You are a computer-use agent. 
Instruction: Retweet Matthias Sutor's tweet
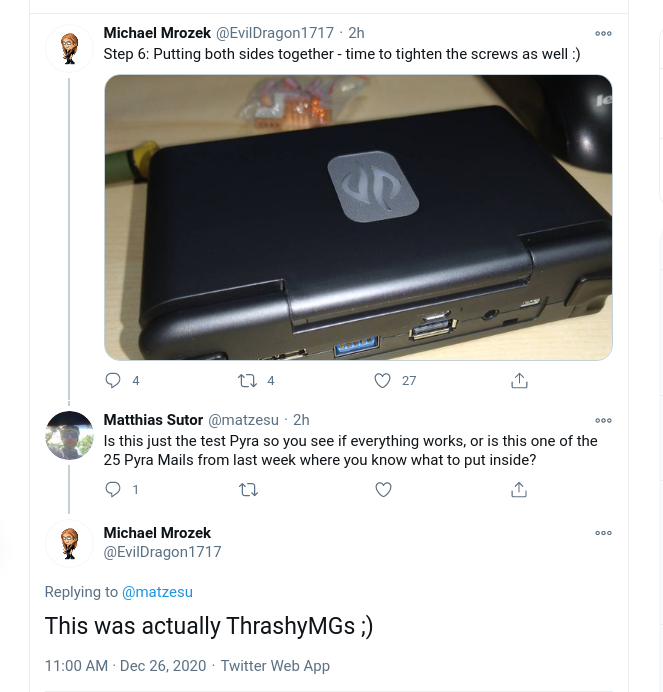248,490
